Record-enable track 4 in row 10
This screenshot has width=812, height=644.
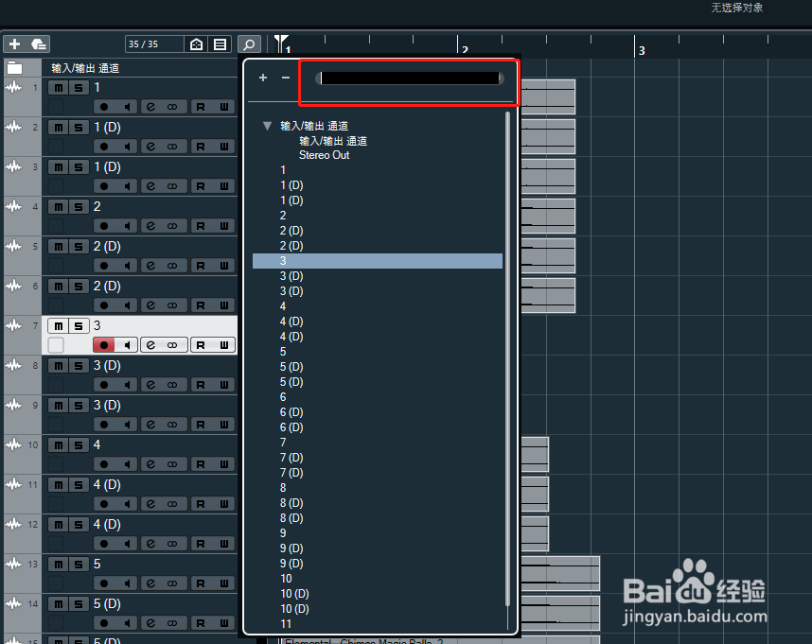tap(104, 464)
